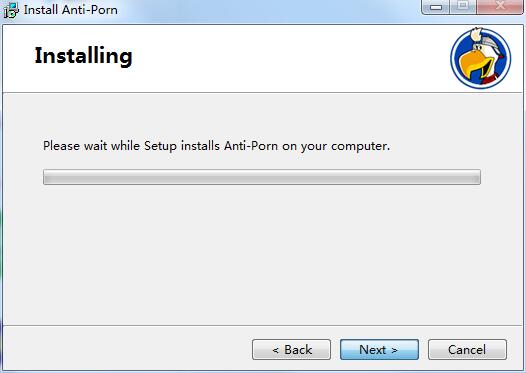This screenshot has width=526, height=373.
Task: Close the installer with the red X
Action: pyautogui.click(x=500, y=6)
